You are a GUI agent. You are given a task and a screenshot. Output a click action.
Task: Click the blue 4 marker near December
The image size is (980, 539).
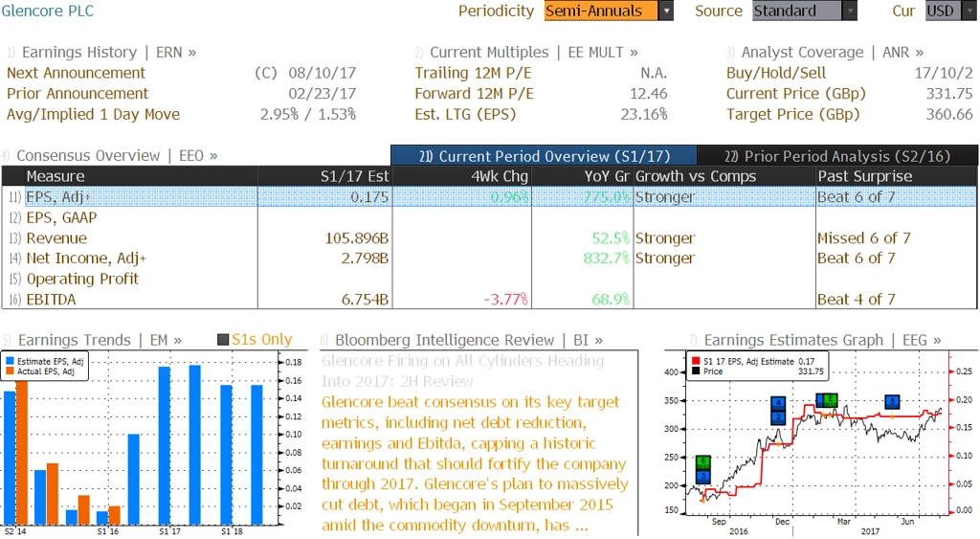tap(778, 403)
